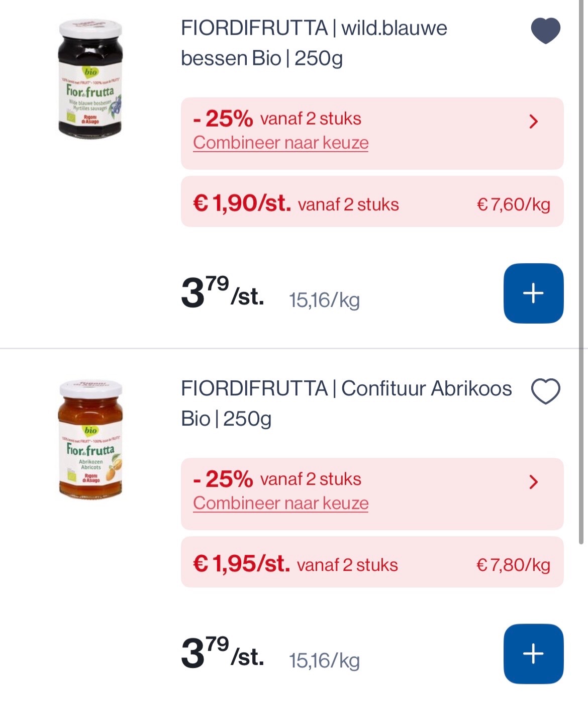Tap the blueberry jam '-25%' discount label
Screen dimensions: 588x708
coord(223,119)
